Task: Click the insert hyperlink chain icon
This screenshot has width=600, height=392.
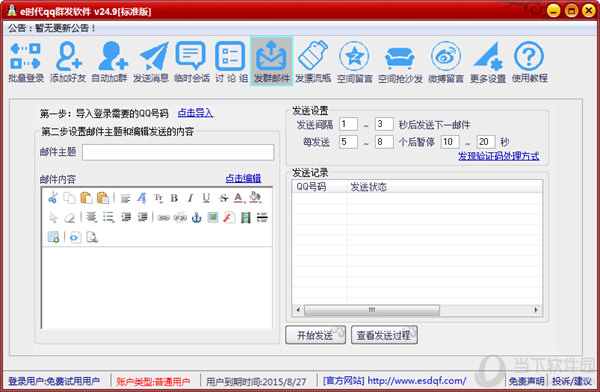Action: [x=163, y=217]
